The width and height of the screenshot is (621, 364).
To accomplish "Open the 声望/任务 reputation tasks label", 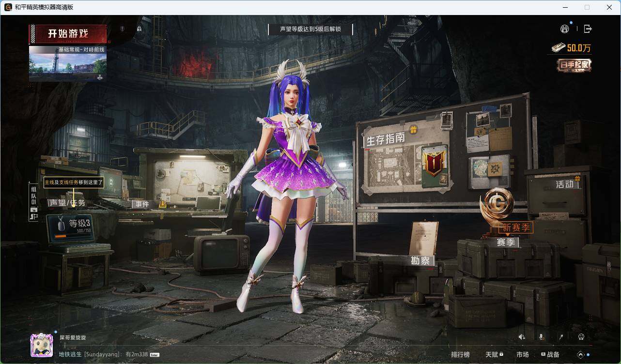I will (x=67, y=203).
